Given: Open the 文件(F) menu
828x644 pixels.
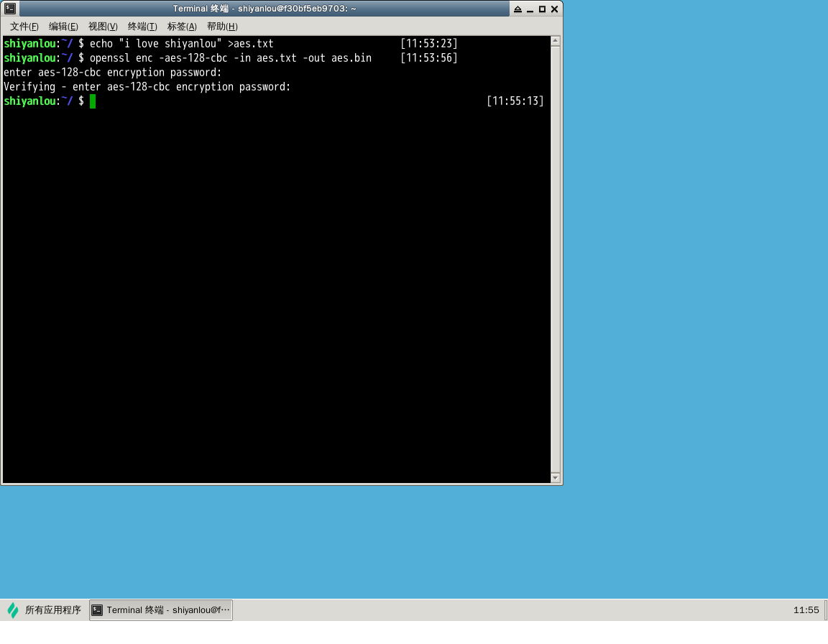Looking at the screenshot, I should coord(24,27).
